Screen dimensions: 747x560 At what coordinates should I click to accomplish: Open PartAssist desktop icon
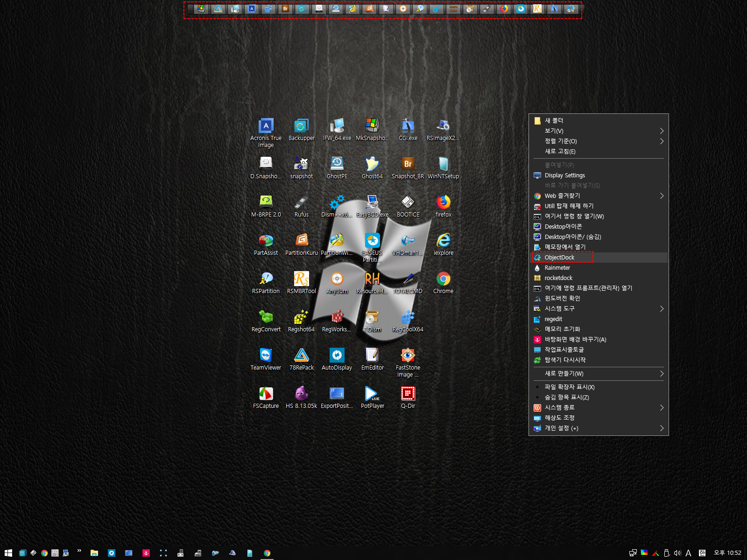266,245
